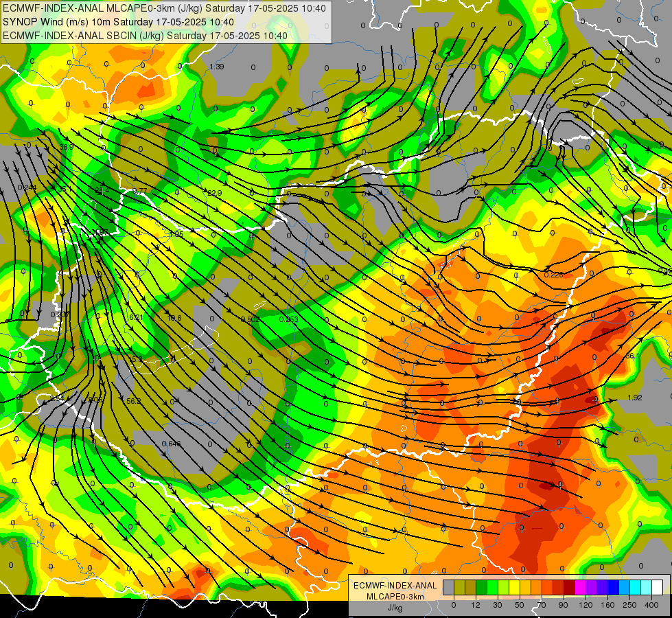Screen dimensions: 672x618
Task: Click the MLCAPE0-3km label in the legend
Action: [x=395, y=597]
